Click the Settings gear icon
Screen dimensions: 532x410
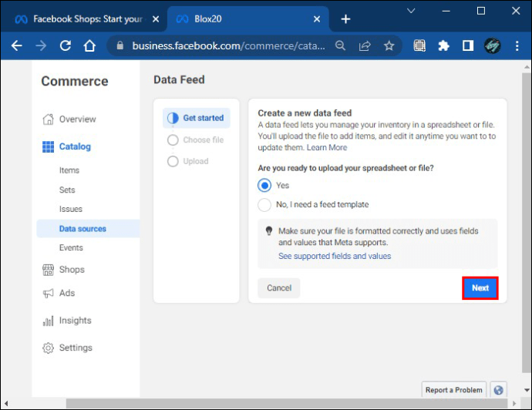click(48, 348)
